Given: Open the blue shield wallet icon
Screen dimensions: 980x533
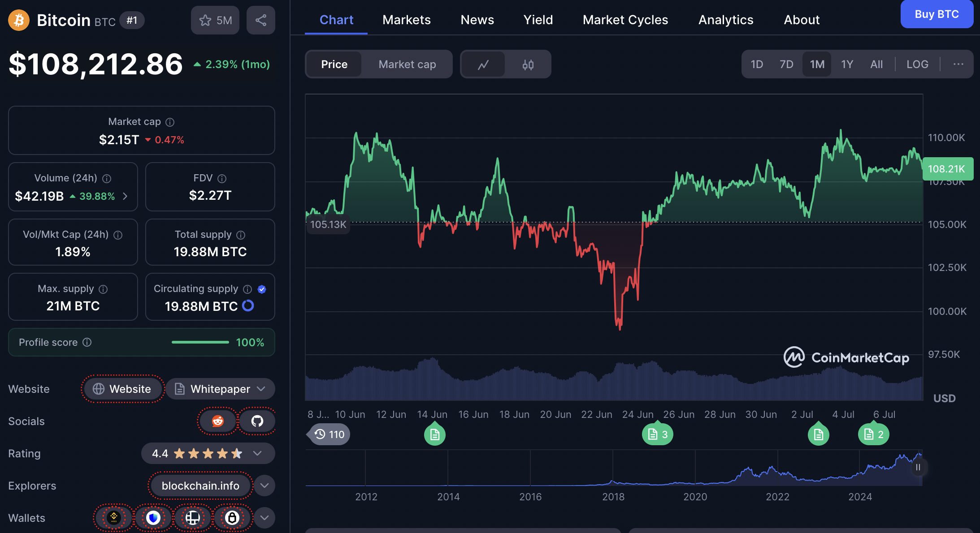Looking at the screenshot, I should (x=153, y=518).
